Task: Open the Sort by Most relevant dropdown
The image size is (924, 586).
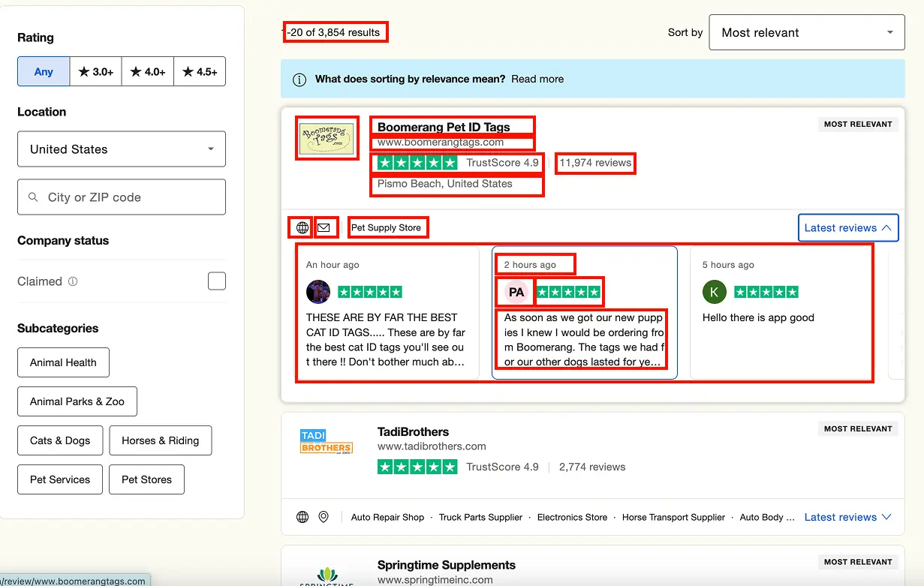Action: point(807,33)
